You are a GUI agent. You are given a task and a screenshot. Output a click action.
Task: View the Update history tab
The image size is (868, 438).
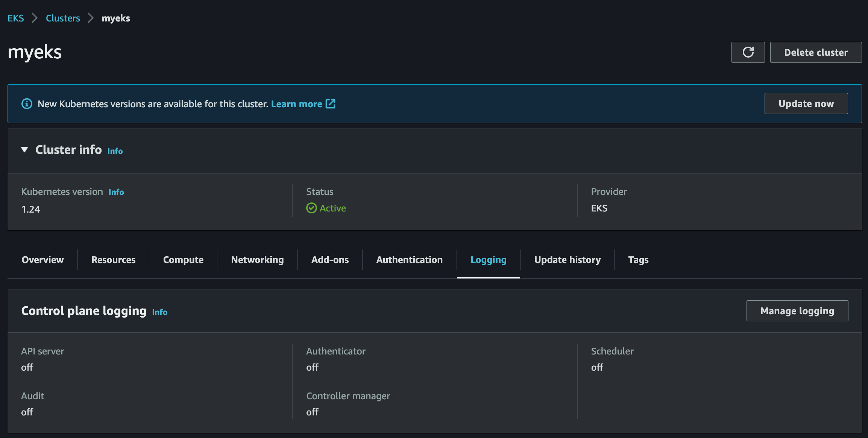[x=567, y=260]
